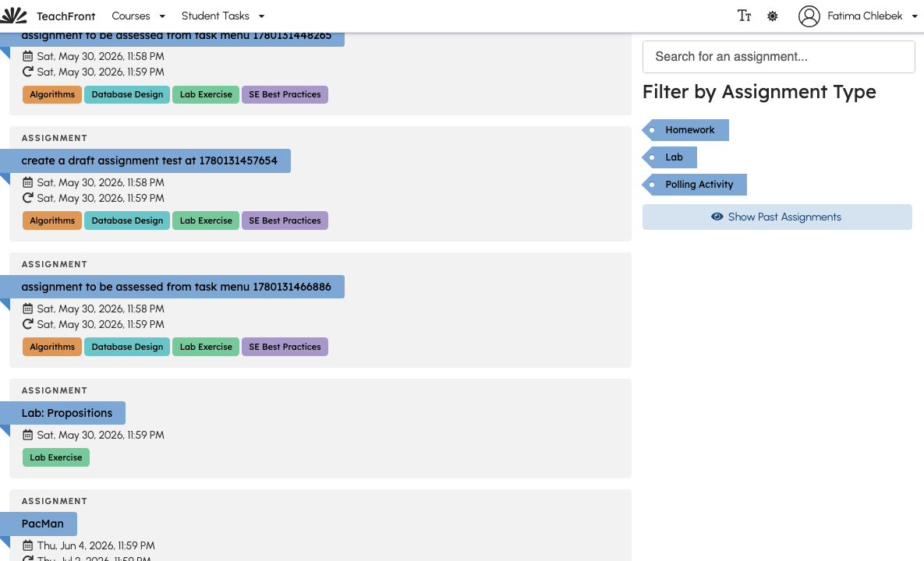This screenshot has width=924, height=561.
Task: Click Algorithms tag on draft assignment card
Action: click(52, 221)
